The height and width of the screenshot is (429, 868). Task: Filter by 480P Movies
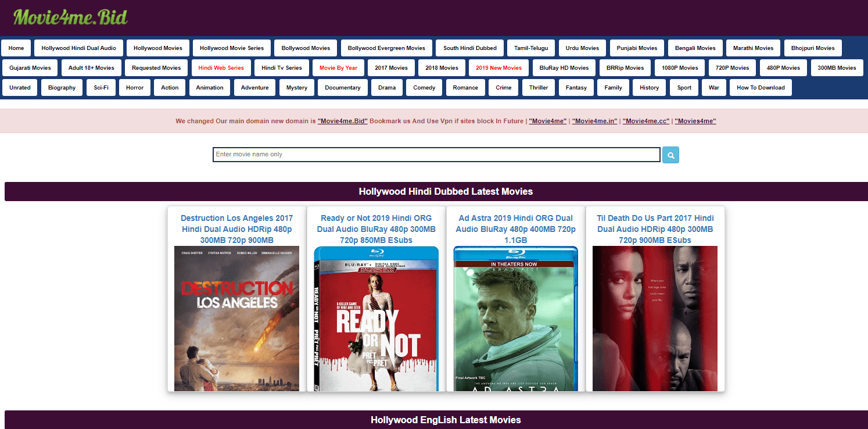[783, 68]
